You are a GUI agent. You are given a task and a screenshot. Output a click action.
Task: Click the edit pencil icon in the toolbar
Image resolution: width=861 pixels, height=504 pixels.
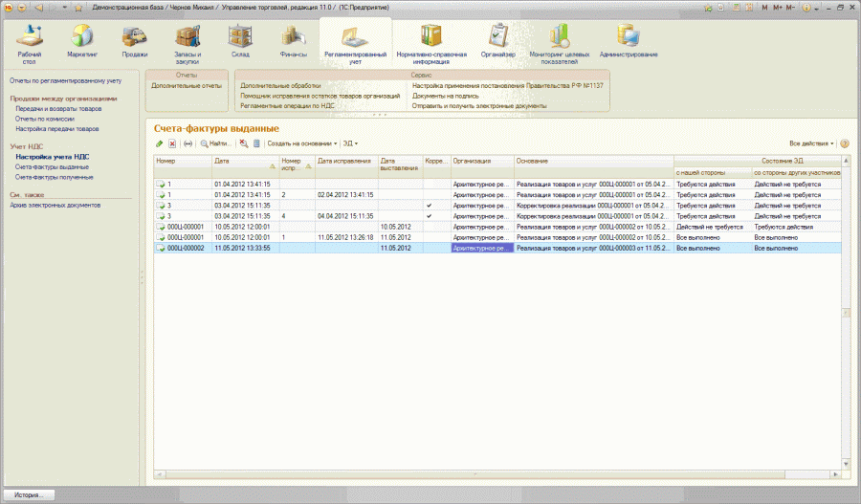pos(160,143)
